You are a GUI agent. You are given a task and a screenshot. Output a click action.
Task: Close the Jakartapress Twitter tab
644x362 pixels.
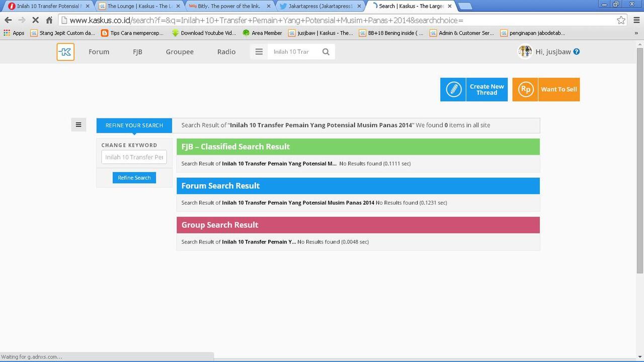coord(359,6)
